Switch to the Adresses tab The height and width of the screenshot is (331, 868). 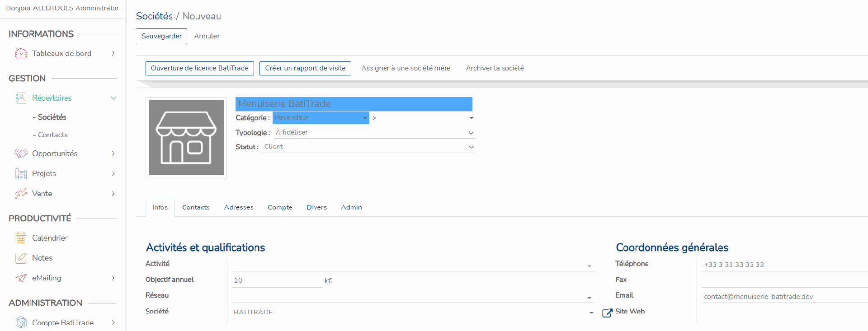pyautogui.click(x=239, y=207)
